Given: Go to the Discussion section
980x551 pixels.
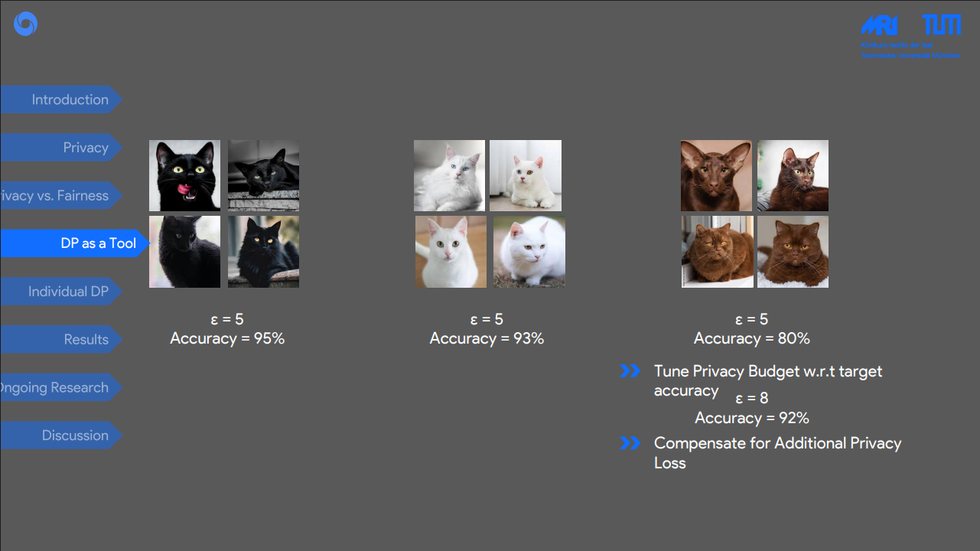Looking at the screenshot, I should click(61, 435).
